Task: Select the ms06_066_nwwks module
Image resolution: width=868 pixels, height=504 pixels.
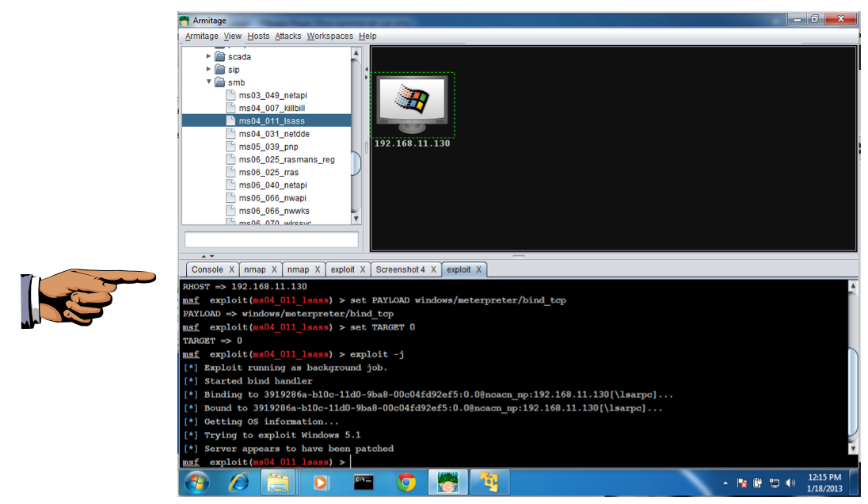Action: point(274,211)
